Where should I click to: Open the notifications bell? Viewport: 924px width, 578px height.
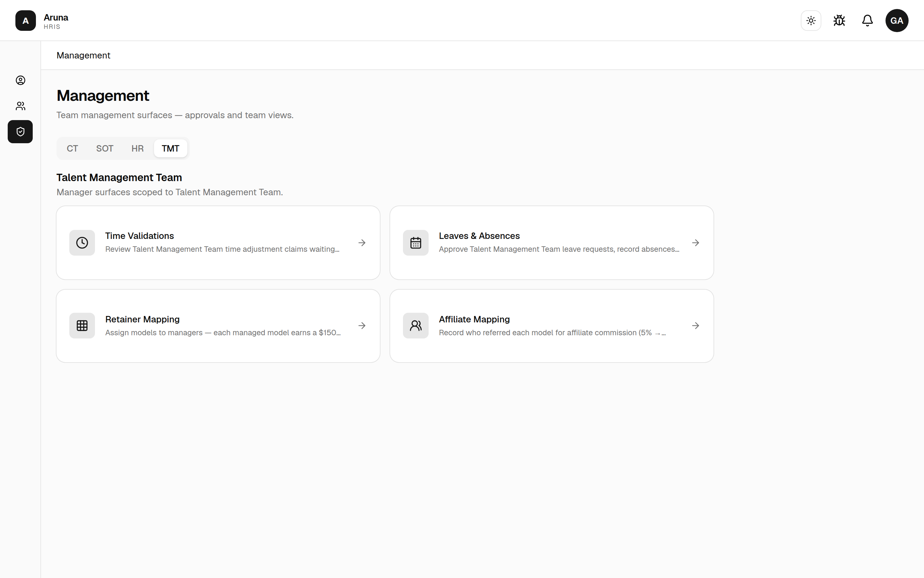point(868,21)
